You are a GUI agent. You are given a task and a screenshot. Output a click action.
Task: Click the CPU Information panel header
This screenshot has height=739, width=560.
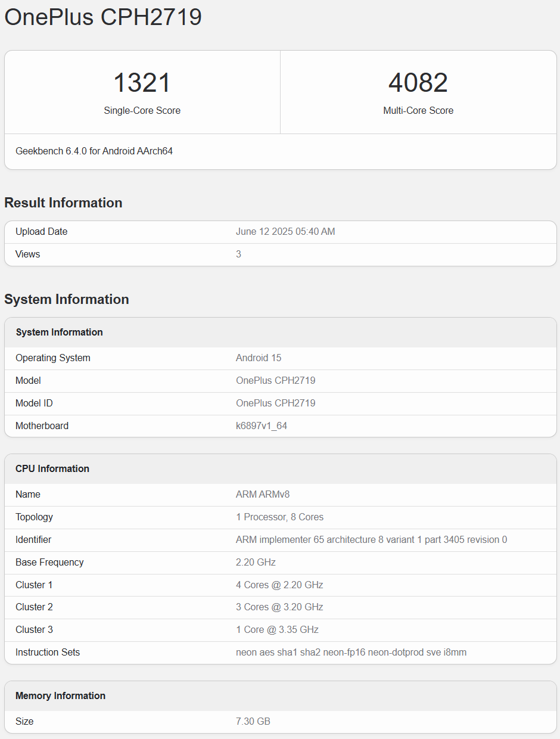pos(52,468)
